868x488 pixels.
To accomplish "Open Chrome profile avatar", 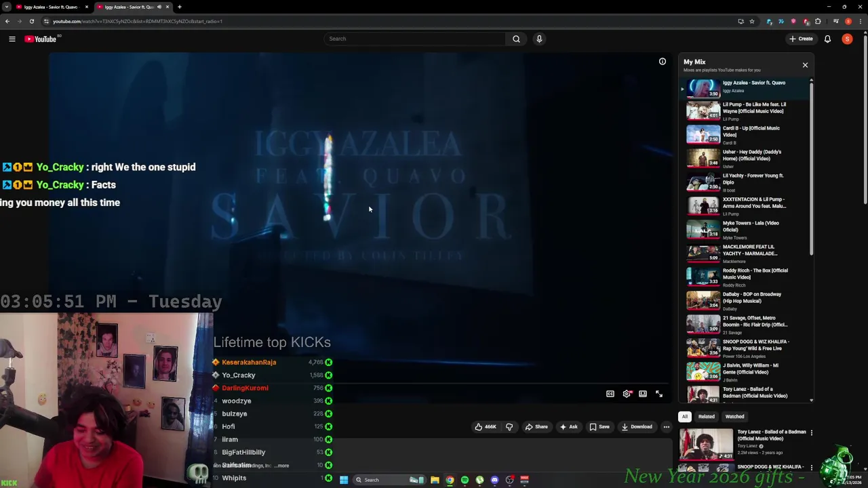I will coord(848,21).
